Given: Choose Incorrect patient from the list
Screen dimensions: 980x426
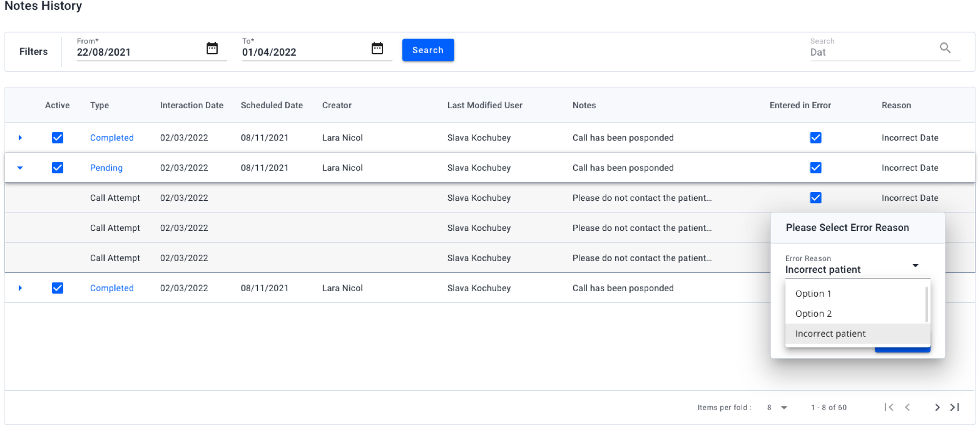Looking at the screenshot, I should point(830,334).
